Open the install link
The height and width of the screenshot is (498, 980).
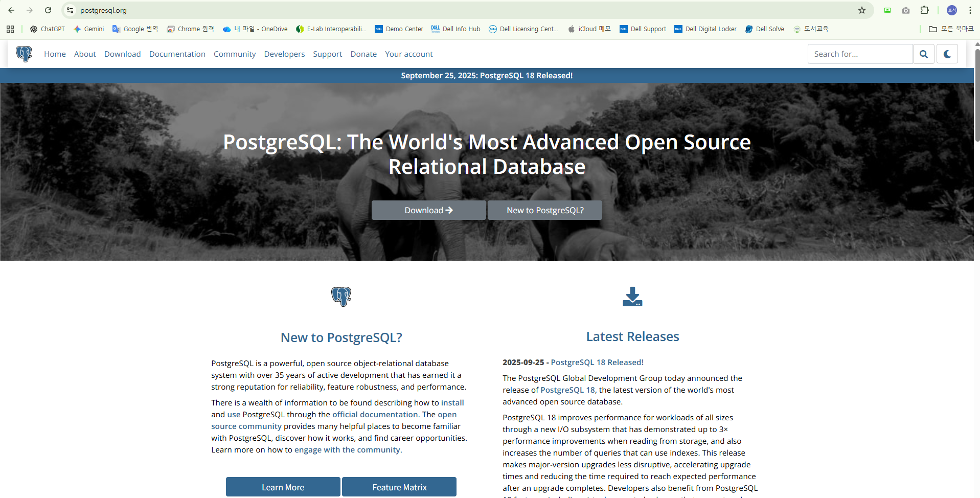pos(452,403)
